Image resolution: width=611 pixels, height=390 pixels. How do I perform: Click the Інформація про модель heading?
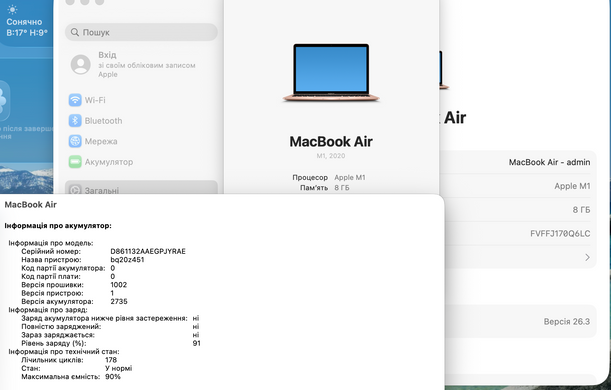pyautogui.click(x=51, y=243)
